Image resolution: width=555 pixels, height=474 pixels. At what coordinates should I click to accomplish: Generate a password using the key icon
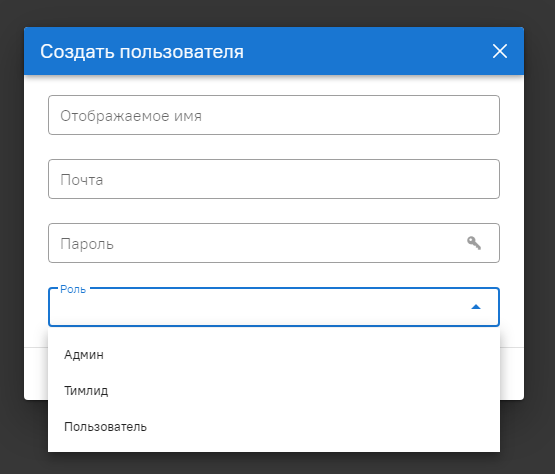click(x=474, y=243)
